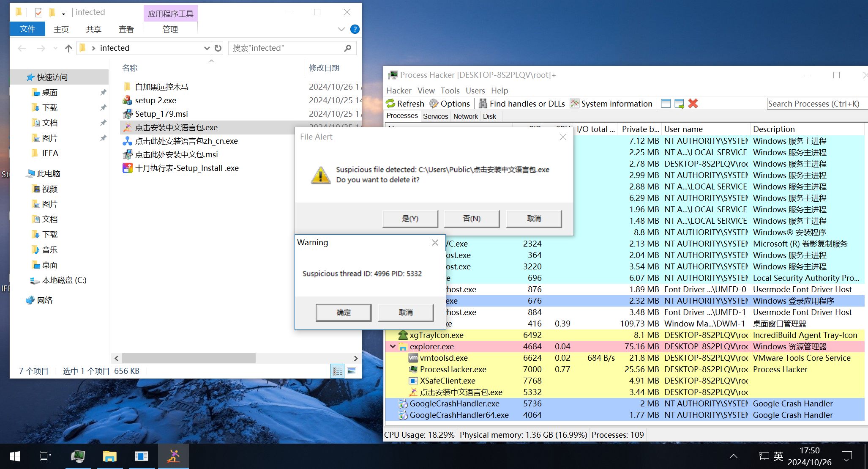This screenshot has width=868, height=469.
Task: Open the 查看 ribbon tab
Action: point(126,29)
